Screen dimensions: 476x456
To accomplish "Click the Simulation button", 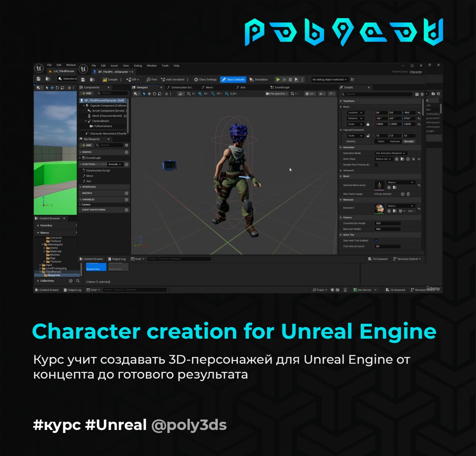I will [259, 80].
